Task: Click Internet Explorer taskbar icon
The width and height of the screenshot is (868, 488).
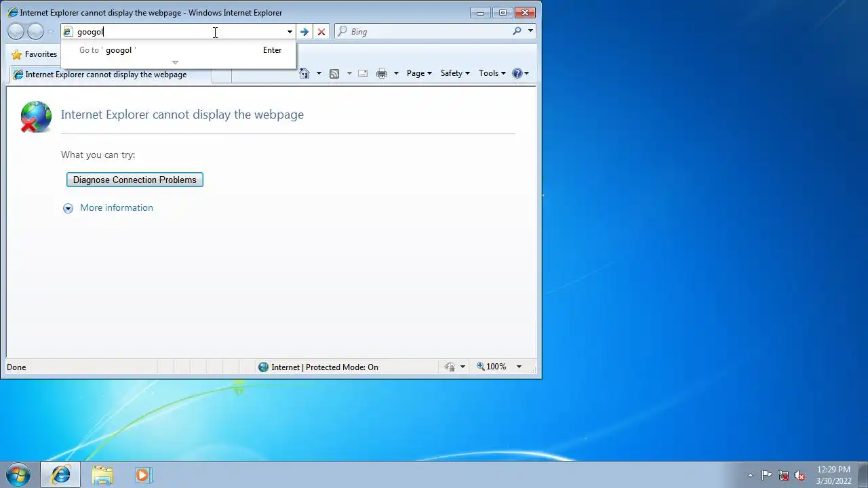Action: pyautogui.click(x=60, y=474)
